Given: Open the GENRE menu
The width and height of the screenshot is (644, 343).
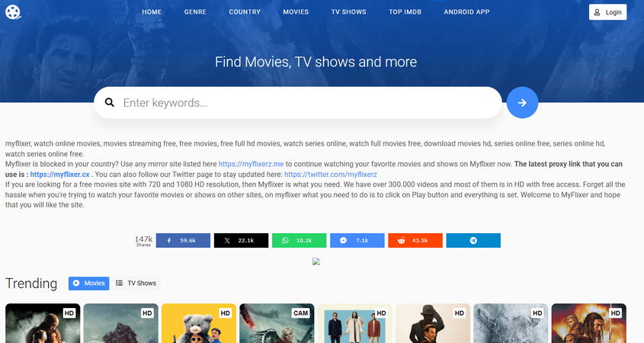Looking at the screenshot, I should click(195, 12).
